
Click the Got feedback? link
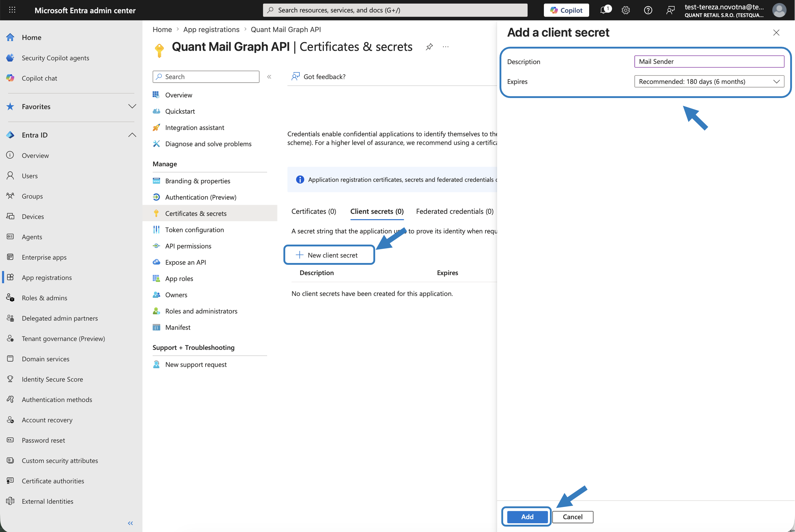[324, 77]
